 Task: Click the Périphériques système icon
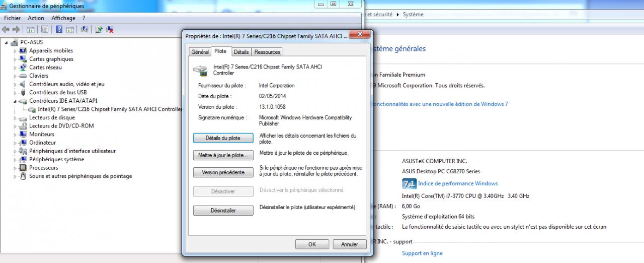pos(23,159)
